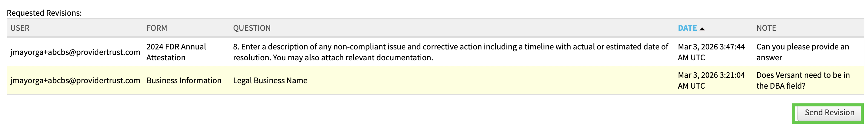Click the Requested Revisions heading label
This screenshot has width=868, height=126.
[44, 13]
